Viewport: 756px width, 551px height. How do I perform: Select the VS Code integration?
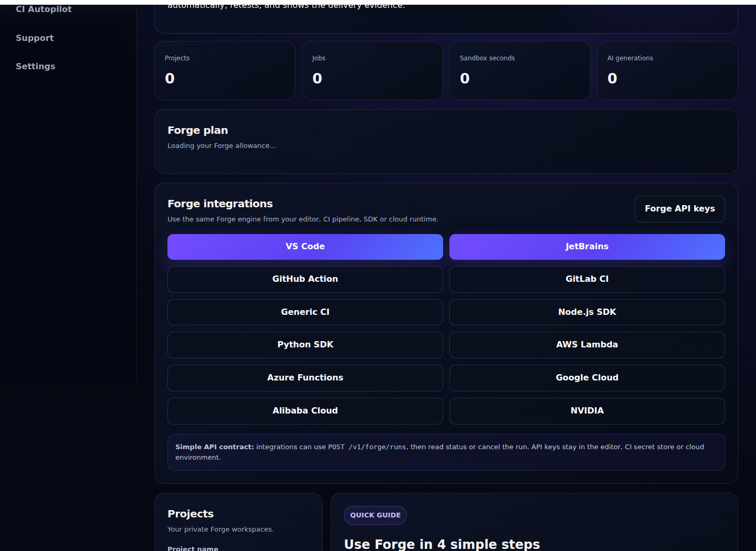305,247
